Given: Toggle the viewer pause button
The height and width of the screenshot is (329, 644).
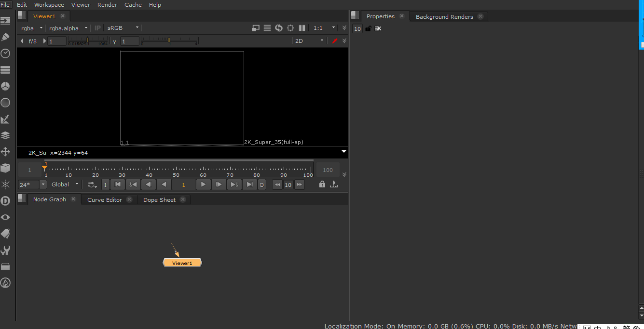Looking at the screenshot, I should (302, 28).
